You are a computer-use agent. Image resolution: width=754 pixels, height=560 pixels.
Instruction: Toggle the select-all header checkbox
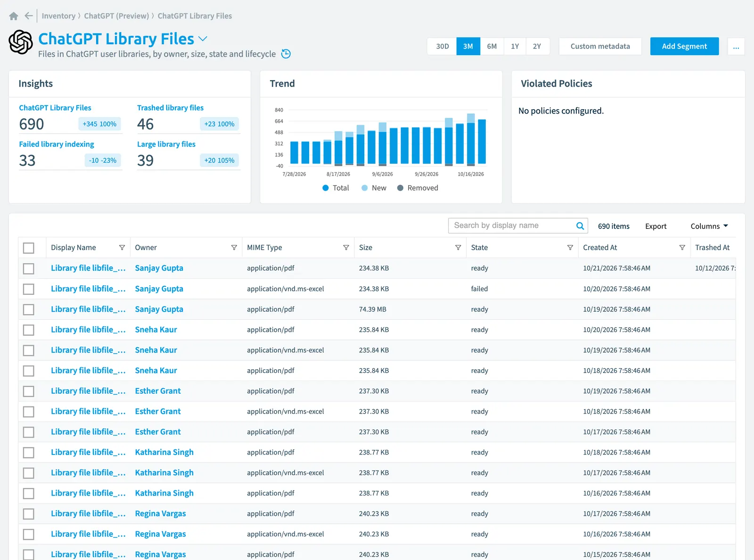pos(29,248)
